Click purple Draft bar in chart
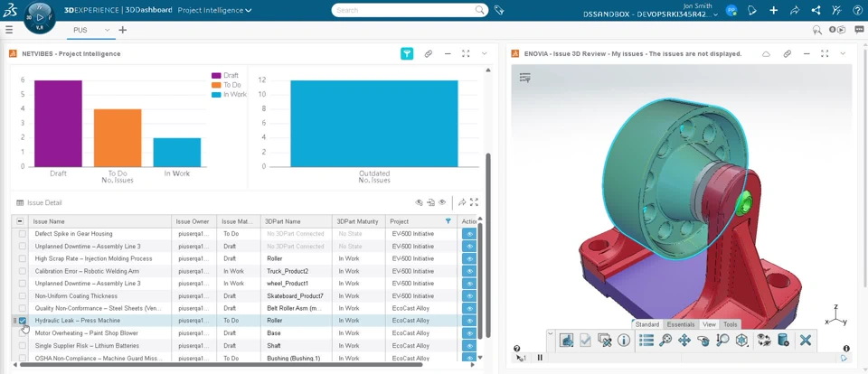Viewport: 868px width, 374px height. click(x=58, y=124)
